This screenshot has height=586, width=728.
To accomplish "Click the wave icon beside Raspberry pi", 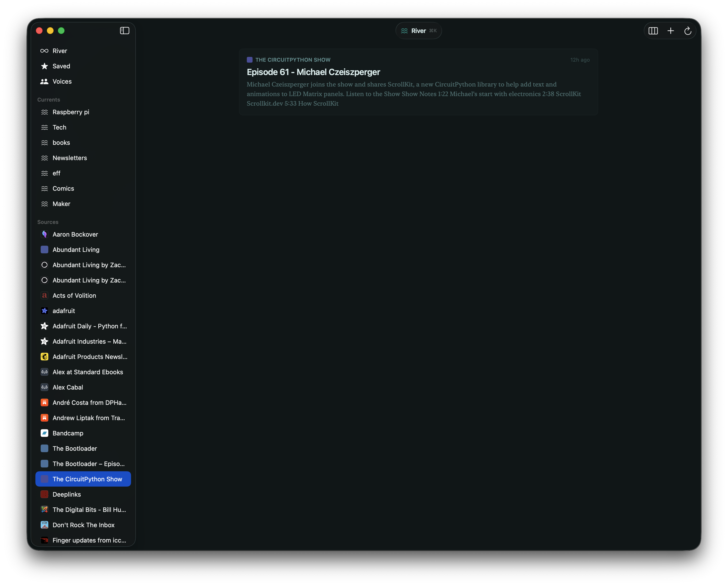I will (x=44, y=112).
